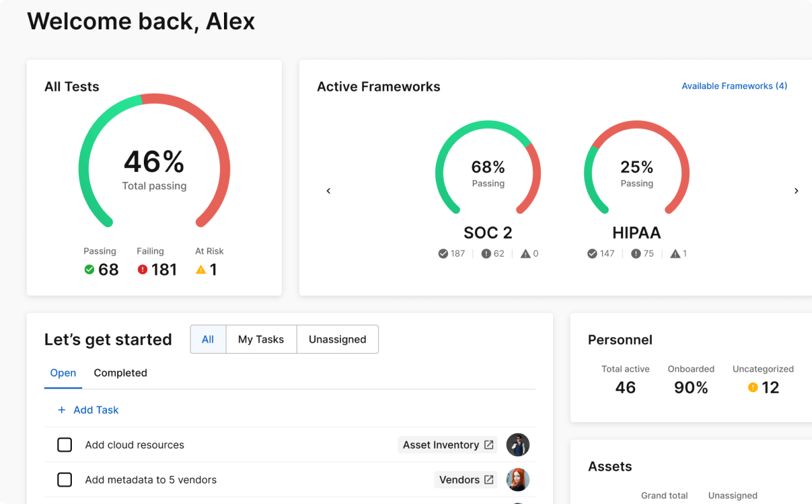Click the HIPAA at-risk warning triangle icon
The height and width of the screenshot is (504, 812).
coord(675,254)
